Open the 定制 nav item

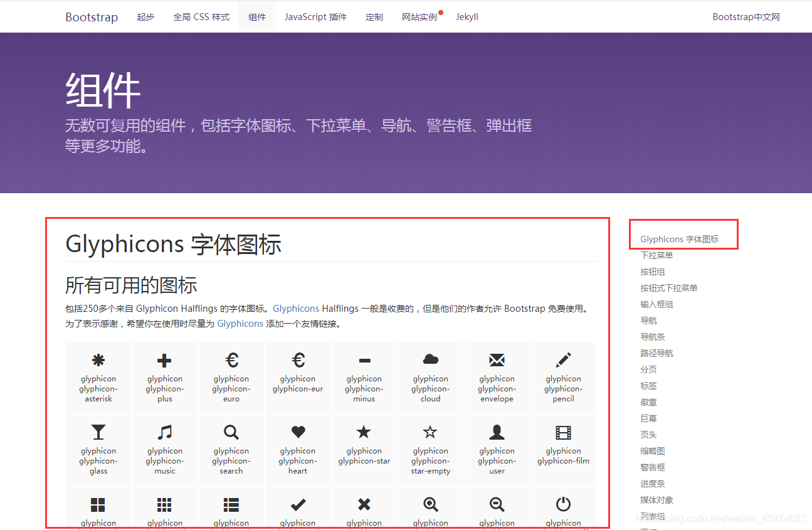(x=374, y=17)
